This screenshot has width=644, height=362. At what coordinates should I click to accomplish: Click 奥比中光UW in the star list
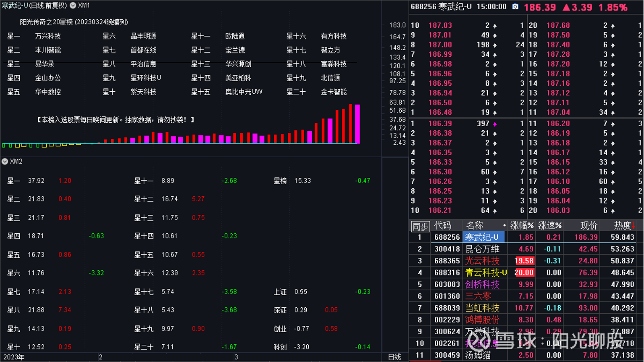[x=244, y=92]
